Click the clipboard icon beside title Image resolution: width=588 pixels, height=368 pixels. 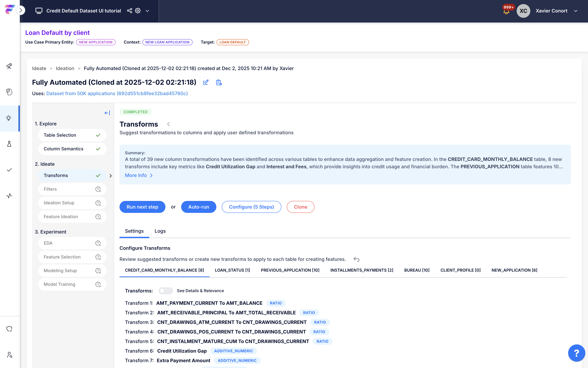(x=219, y=83)
